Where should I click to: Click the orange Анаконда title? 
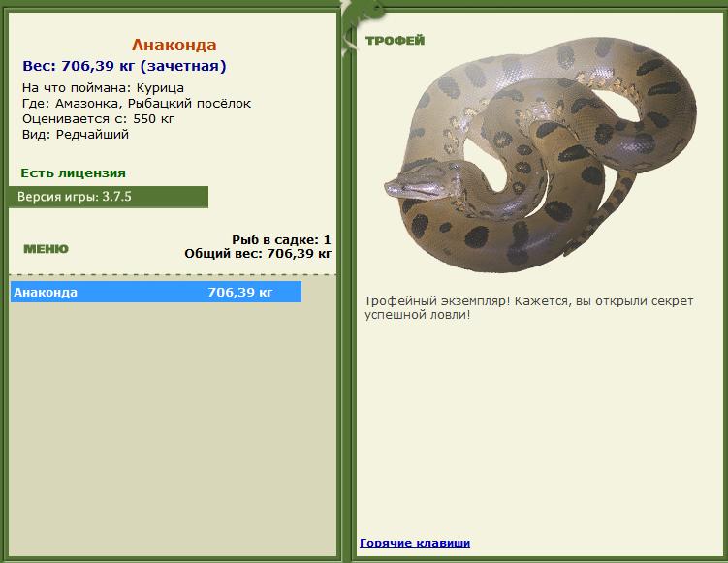click(x=174, y=45)
